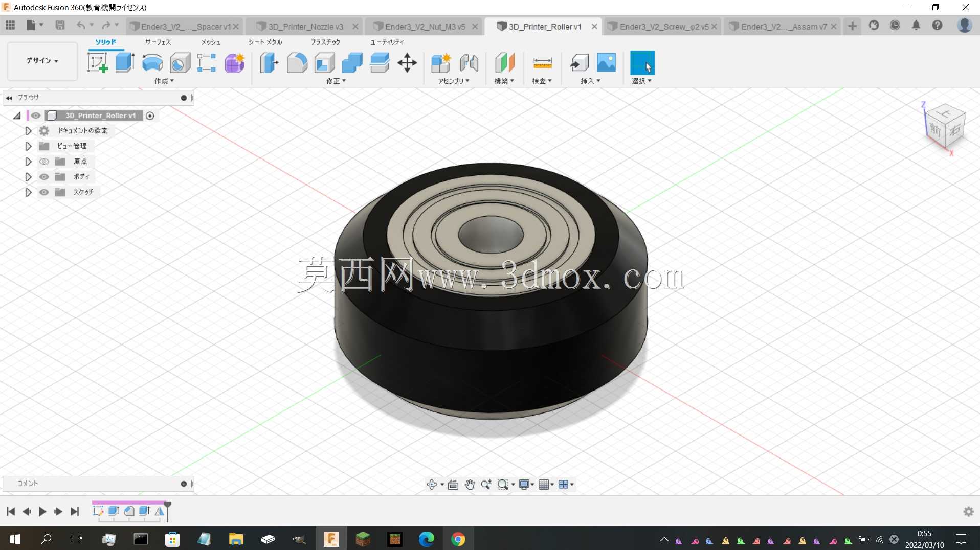This screenshot has height=550, width=980.
Task: Open the 構築 dropdown menu
Action: (x=504, y=81)
